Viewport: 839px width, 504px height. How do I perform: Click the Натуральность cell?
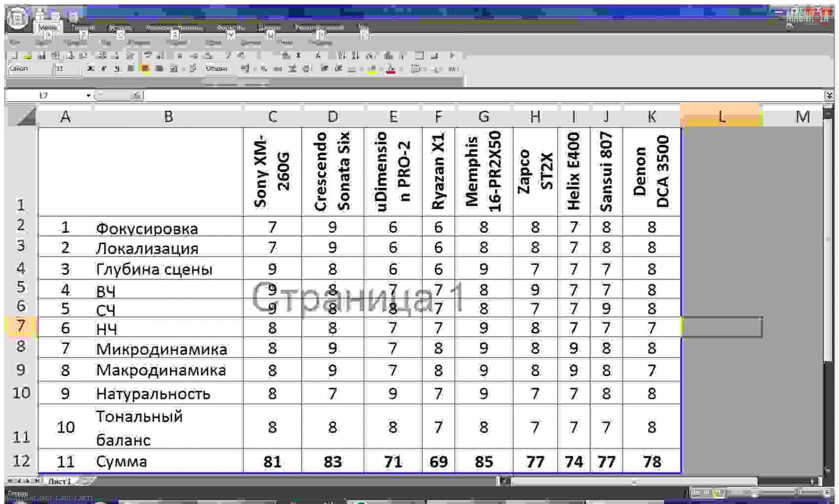168,393
